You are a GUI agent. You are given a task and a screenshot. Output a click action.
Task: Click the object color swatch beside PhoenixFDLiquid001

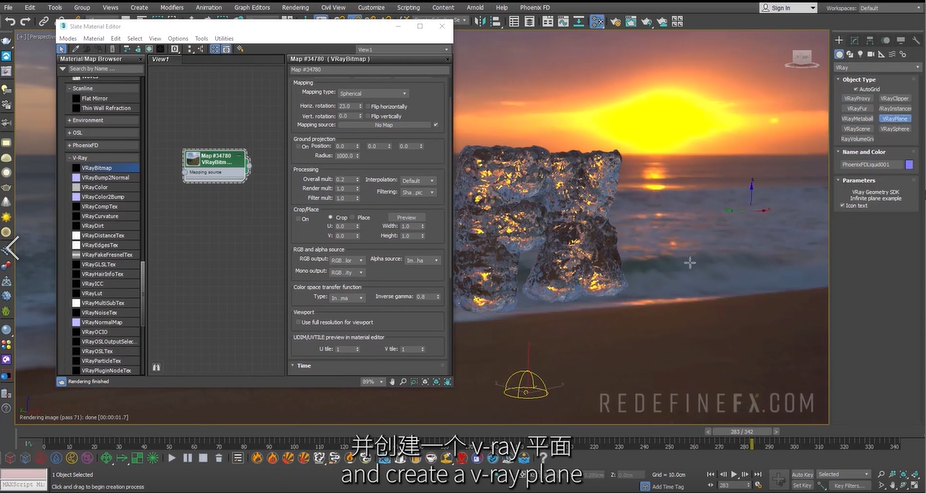(x=909, y=165)
